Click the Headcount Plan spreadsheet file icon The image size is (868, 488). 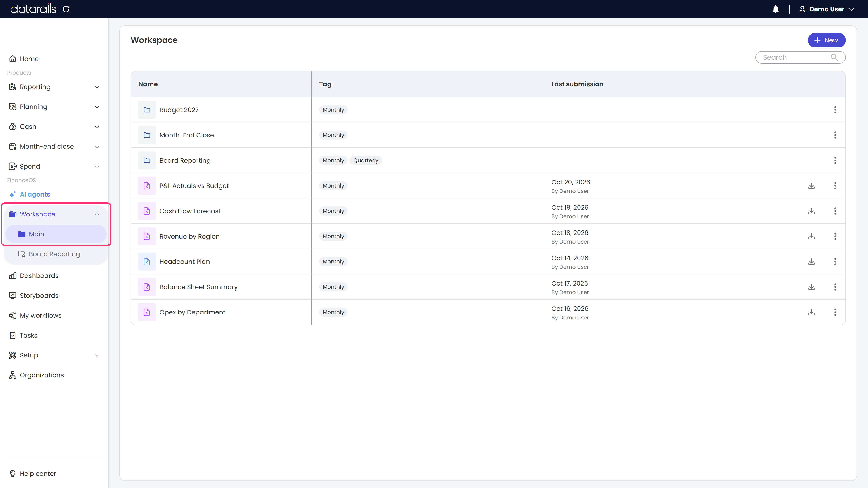[x=147, y=262]
